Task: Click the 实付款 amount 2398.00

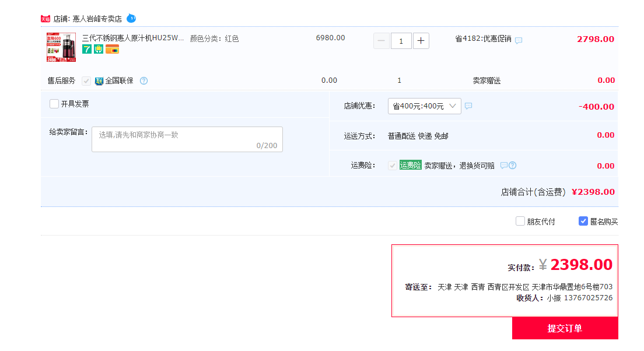Action: tap(581, 265)
